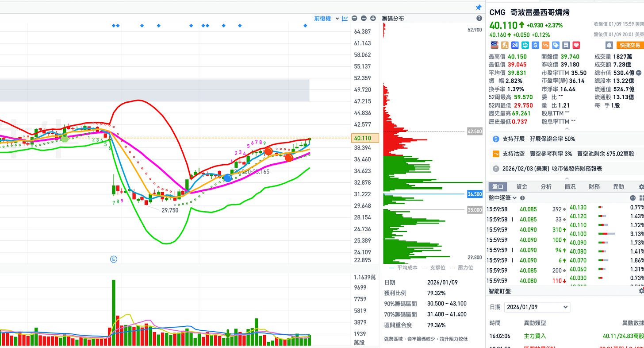
Task: Click the second minus button next to the plus
Action: point(364,19)
